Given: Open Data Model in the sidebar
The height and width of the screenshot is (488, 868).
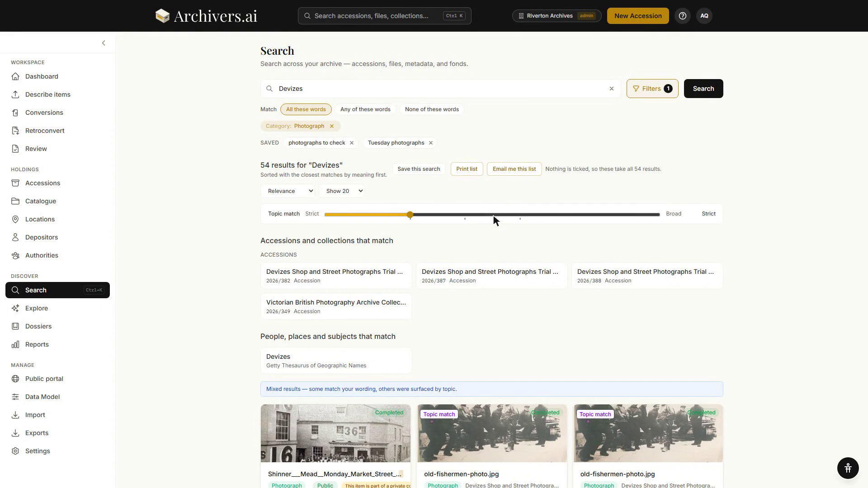Looking at the screenshot, I should coord(57,397).
